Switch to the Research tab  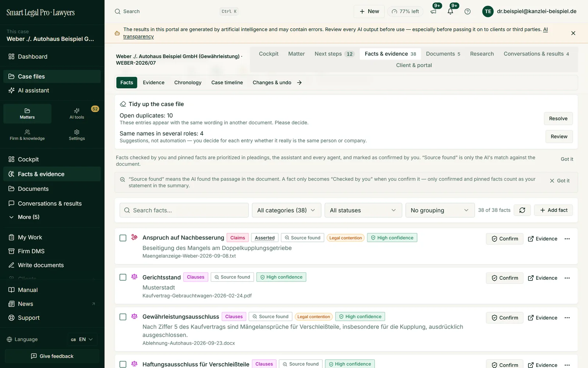482,54
